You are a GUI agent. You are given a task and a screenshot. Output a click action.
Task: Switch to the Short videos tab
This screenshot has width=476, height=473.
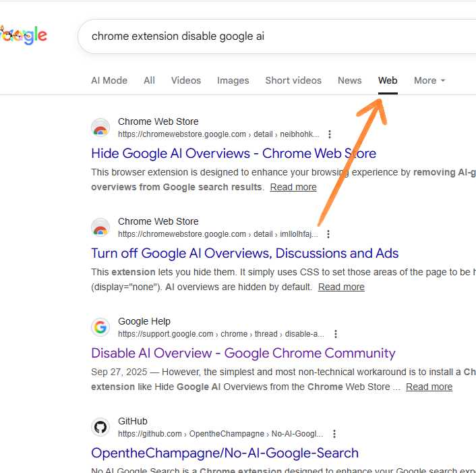pyautogui.click(x=293, y=80)
